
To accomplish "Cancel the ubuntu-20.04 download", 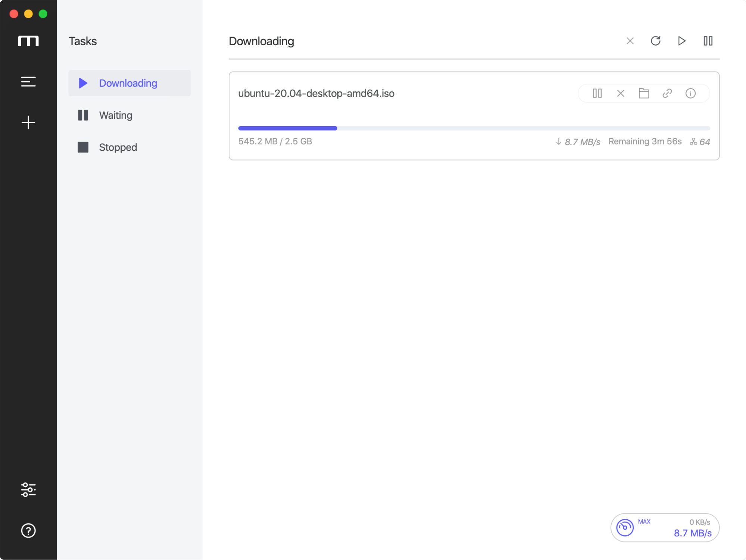I will coord(621,93).
